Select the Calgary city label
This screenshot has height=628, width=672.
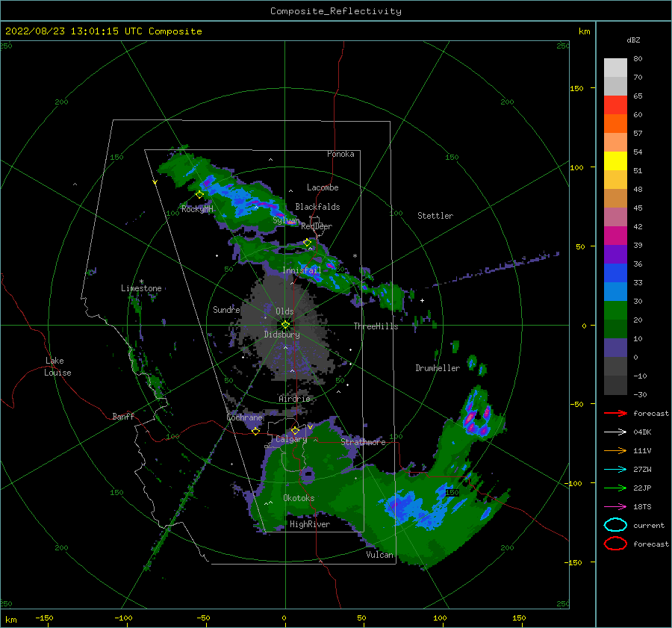tap(291, 439)
